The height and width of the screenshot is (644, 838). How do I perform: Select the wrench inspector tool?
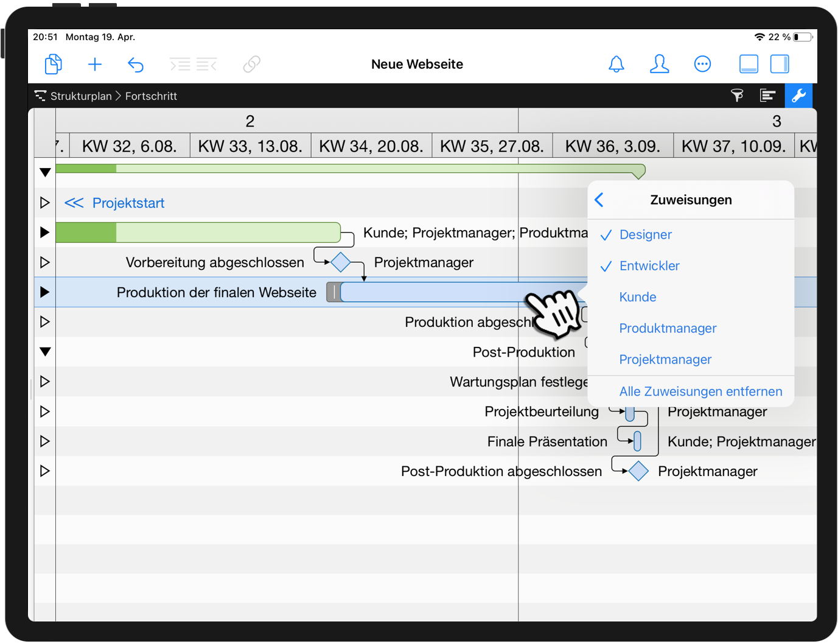point(799,96)
